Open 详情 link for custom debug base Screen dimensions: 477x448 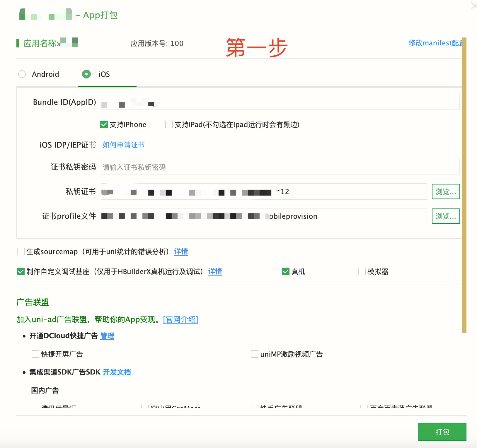(x=215, y=272)
